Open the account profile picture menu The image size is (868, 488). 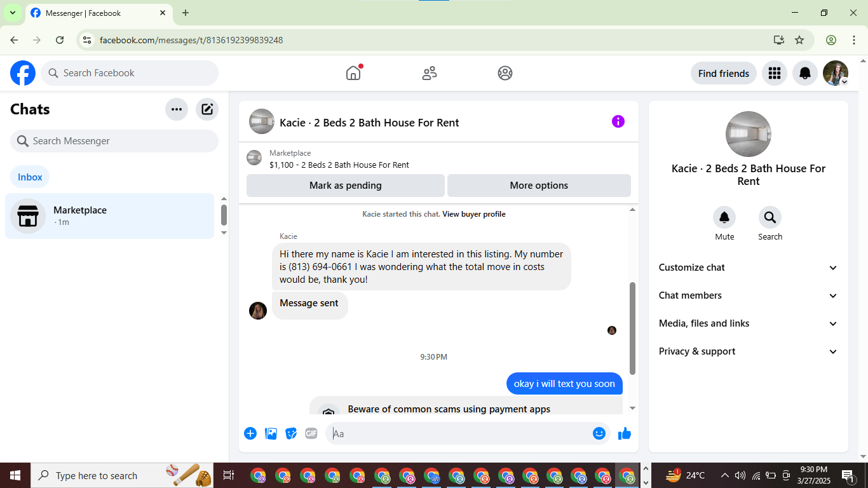coord(836,73)
